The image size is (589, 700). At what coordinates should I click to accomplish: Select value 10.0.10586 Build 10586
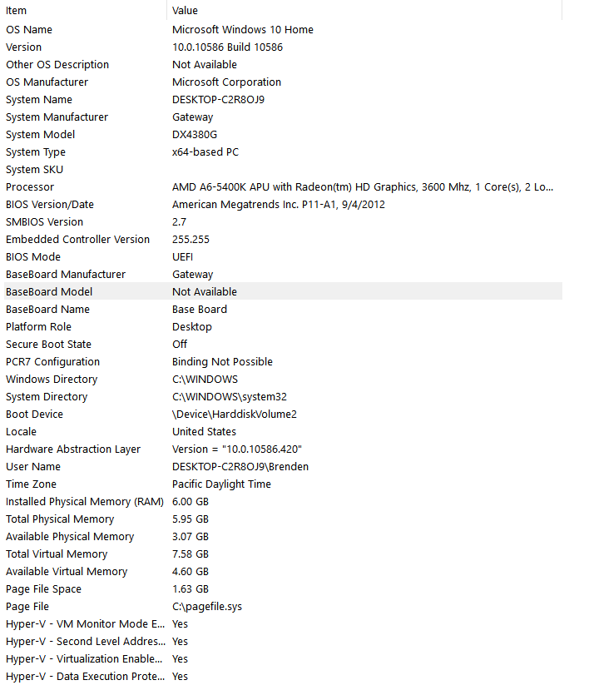click(x=228, y=47)
